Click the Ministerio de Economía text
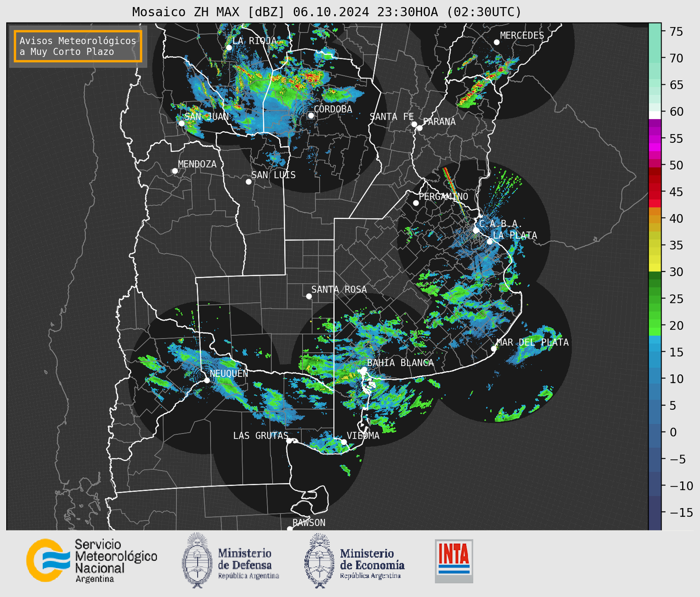Screen dimensions: 700x597 (372, 563)
